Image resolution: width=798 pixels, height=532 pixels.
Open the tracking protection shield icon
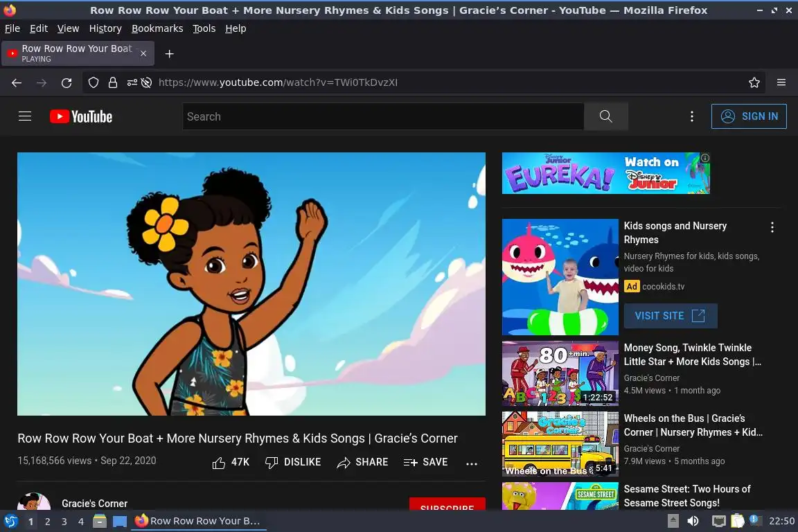click(x=93, y=82)
